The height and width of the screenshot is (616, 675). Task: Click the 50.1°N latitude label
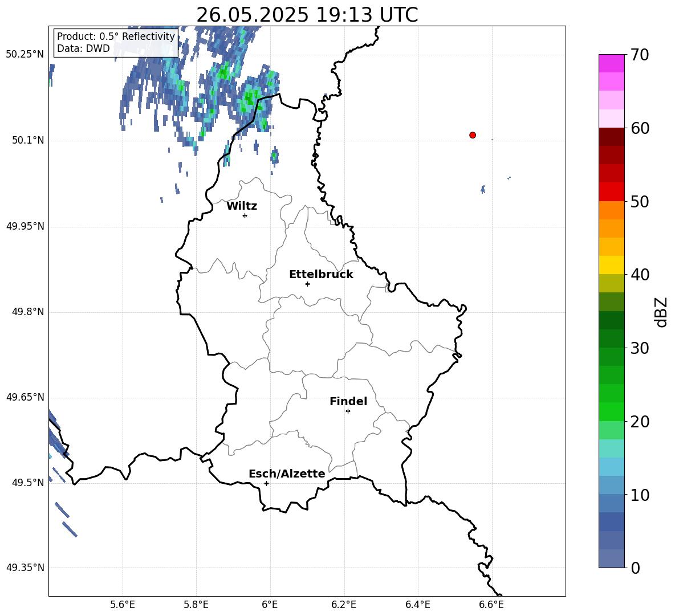click(x=28, y=140)
